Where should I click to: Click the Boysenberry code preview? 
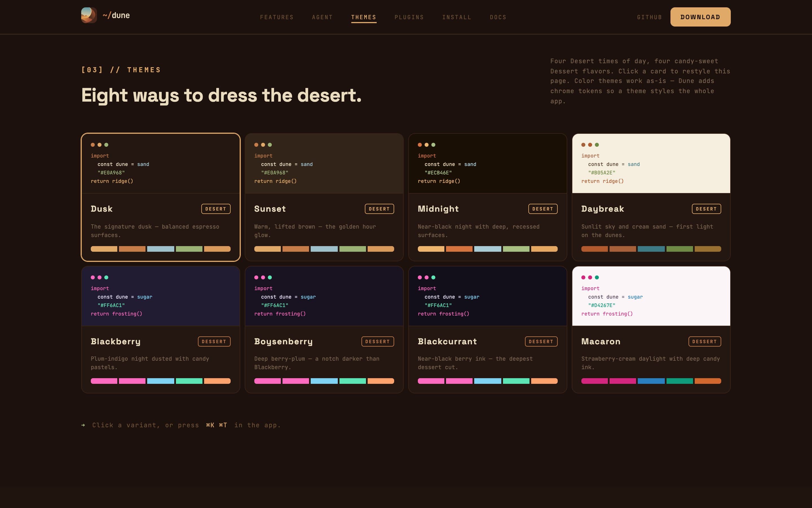pyautogui.click(x=324, y=296)
